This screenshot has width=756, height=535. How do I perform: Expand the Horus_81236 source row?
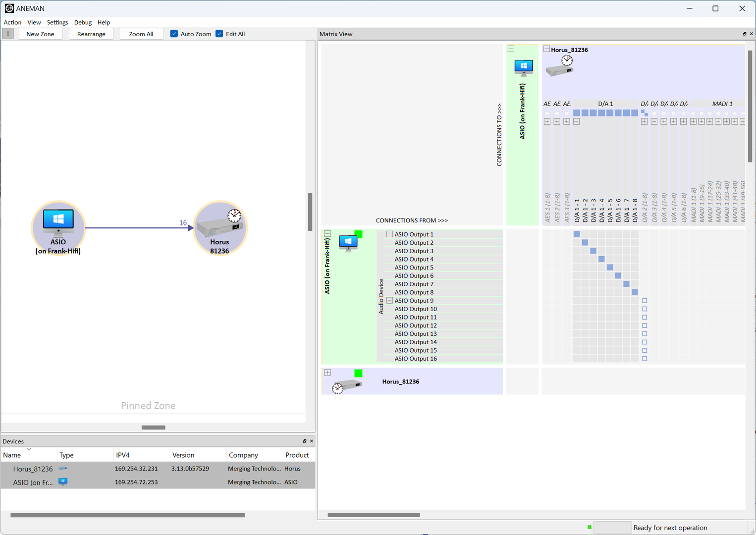pyautogui.click(x=327, y=373)
